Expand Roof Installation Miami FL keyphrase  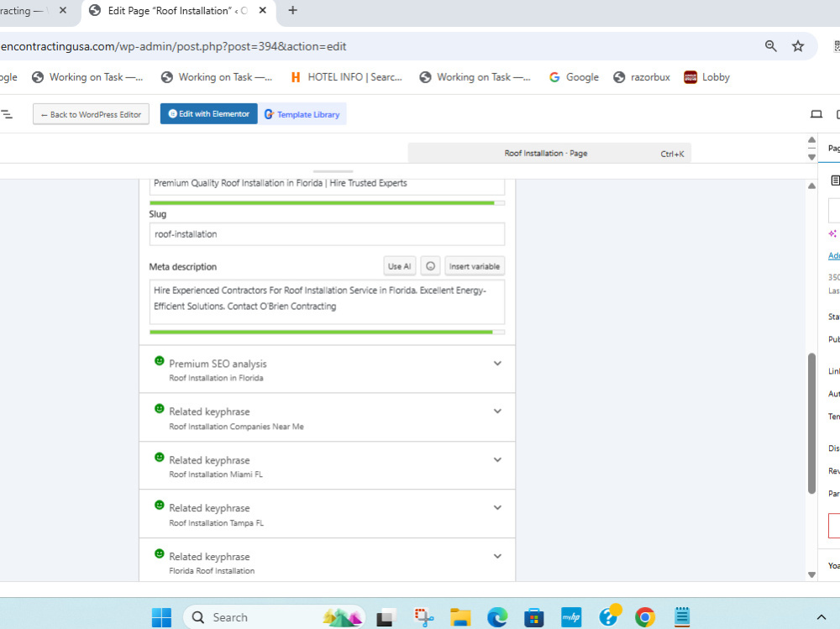tap(328, 465)
